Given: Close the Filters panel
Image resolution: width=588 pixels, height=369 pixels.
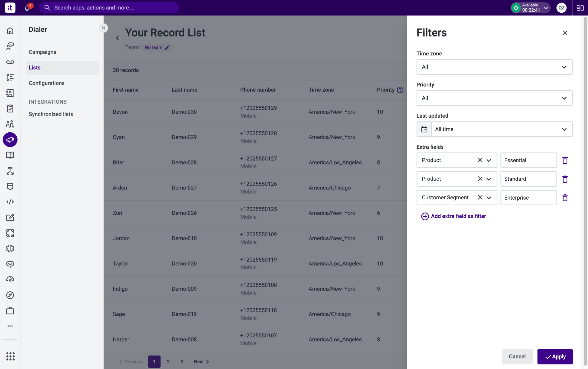Looking at the screenshot, I should 565,33.
